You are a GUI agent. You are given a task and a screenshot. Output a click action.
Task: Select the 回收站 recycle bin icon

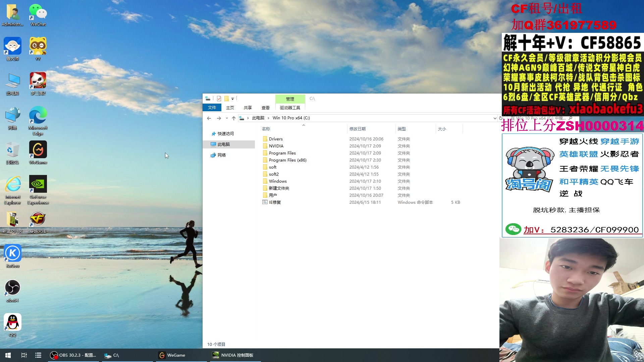coord(12,153)
